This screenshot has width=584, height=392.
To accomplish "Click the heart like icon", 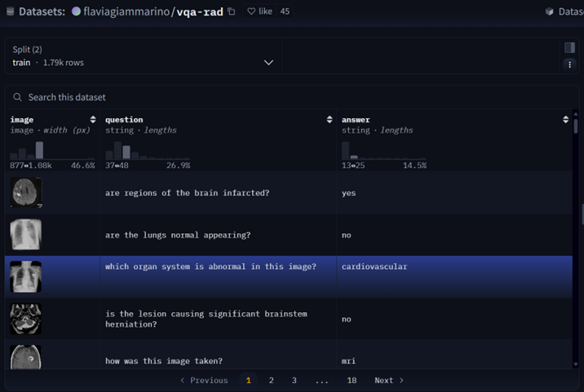I will tap(251, 12).
